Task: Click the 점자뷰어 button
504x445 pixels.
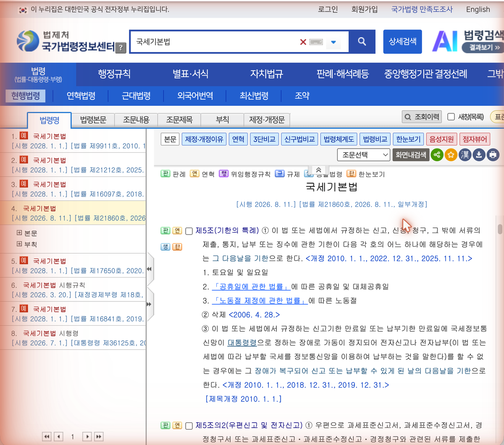Action: (x=475, y=139)
